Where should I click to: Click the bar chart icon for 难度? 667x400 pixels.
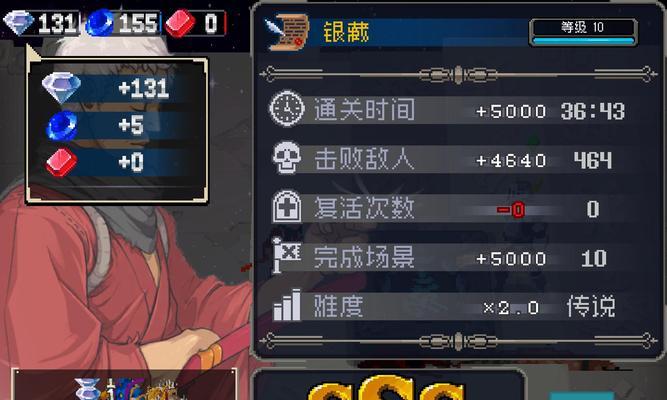(287, 305)
